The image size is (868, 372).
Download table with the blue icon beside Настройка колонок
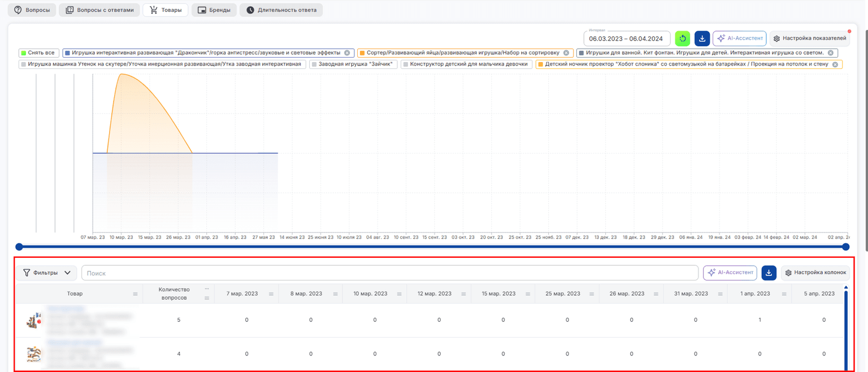click(x=769, y=272)
